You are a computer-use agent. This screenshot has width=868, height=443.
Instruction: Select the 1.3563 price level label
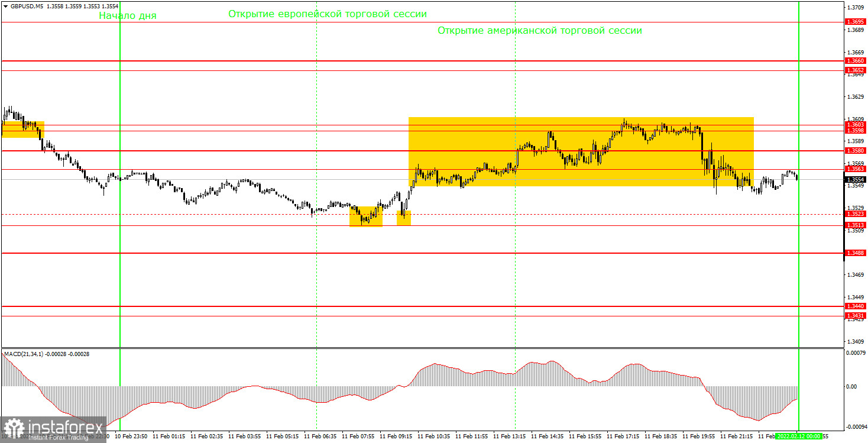(856, 169)
